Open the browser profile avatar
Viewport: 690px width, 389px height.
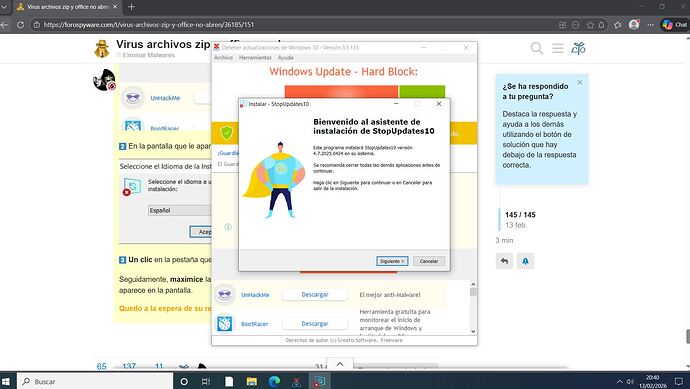coord(634,25)
